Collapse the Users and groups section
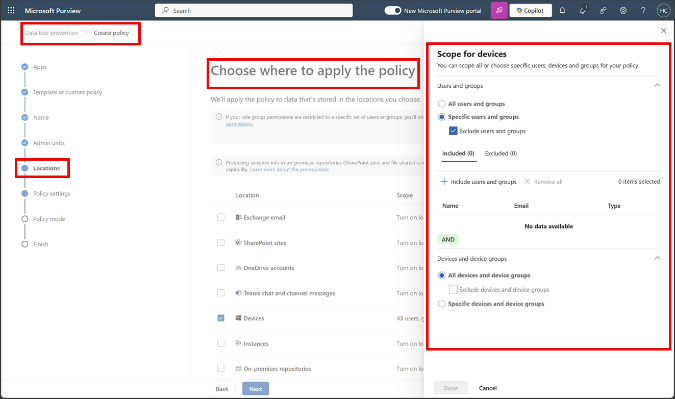The image size is (675, 399). click(x=657, y=85)
